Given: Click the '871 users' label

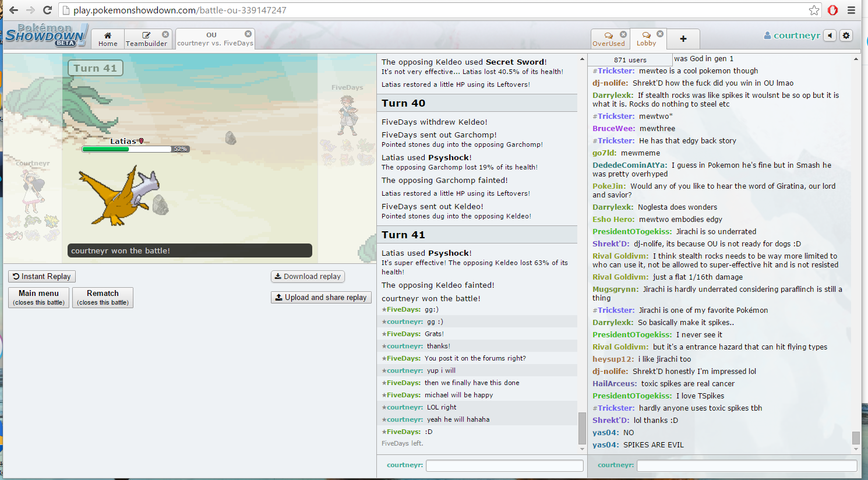Looking at the screenshot, I should tap(630, 60).
